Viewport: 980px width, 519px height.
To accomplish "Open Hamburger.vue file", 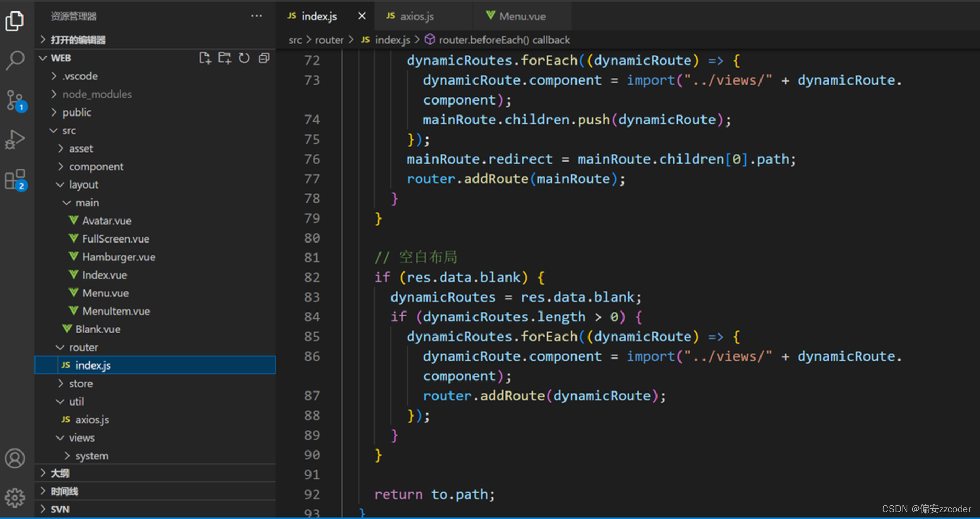I will [x=155, y=257].
